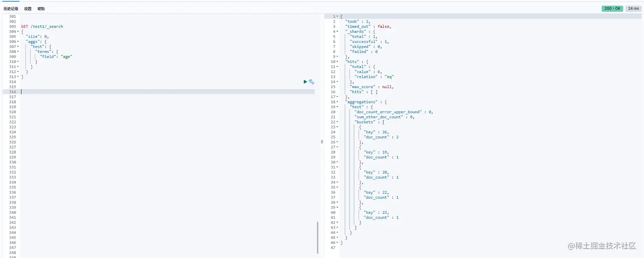Click the "relation" : "eq" line
This screenshot has height=258, width=644.
tap(374, 77)
